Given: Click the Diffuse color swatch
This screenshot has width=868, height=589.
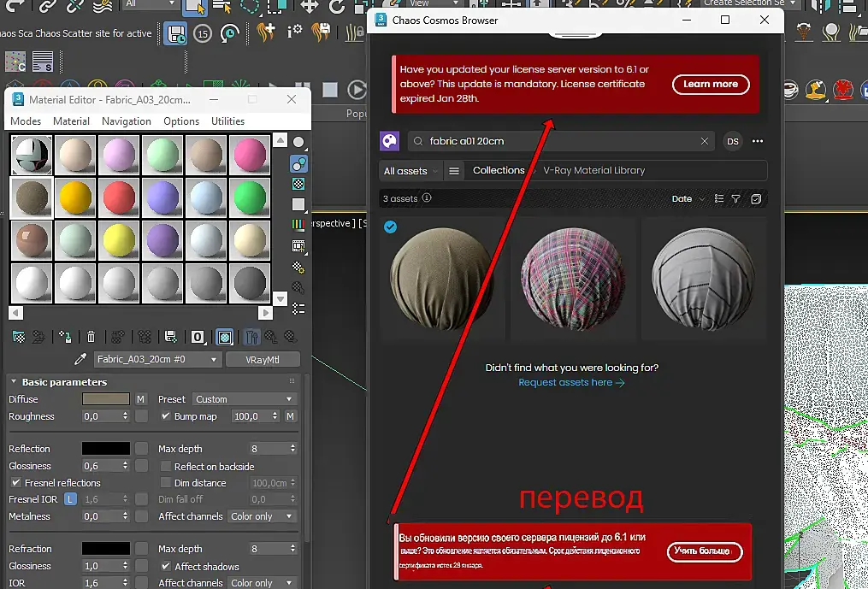Looking at the screenshot, I should pyautogui.click(x=106, y=399).
